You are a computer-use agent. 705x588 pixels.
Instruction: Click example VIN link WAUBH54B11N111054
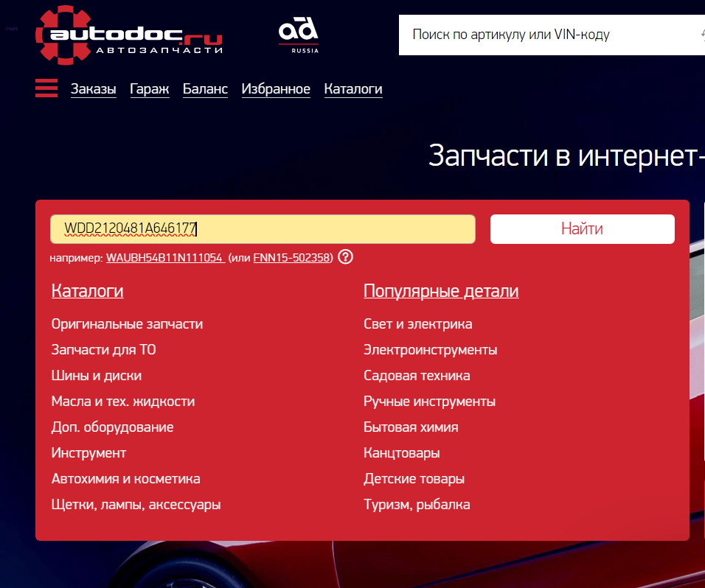point(165,259)
